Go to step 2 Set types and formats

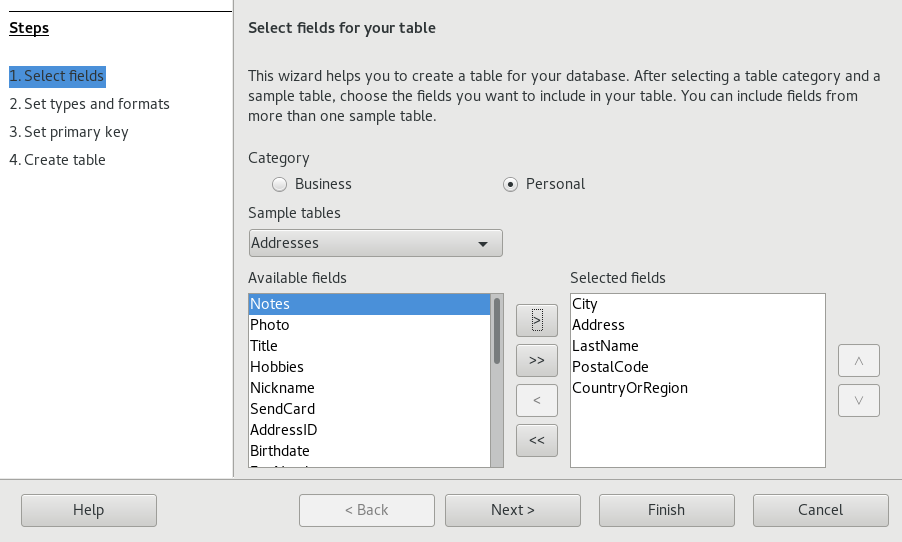(x=89, y=104)
